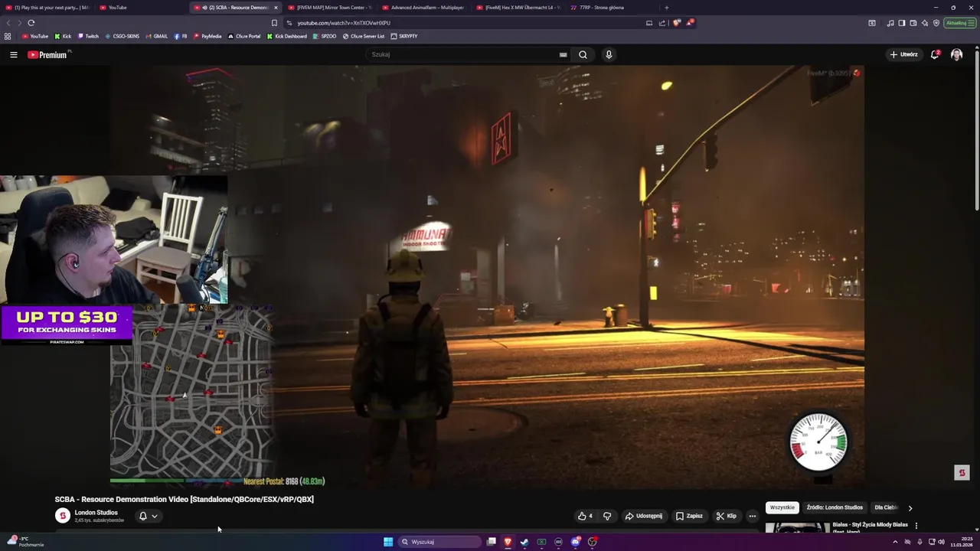This screenshot has width=980, height=551.
Task: Open the Twitch bookmark
Action: [x=88, y=36]
